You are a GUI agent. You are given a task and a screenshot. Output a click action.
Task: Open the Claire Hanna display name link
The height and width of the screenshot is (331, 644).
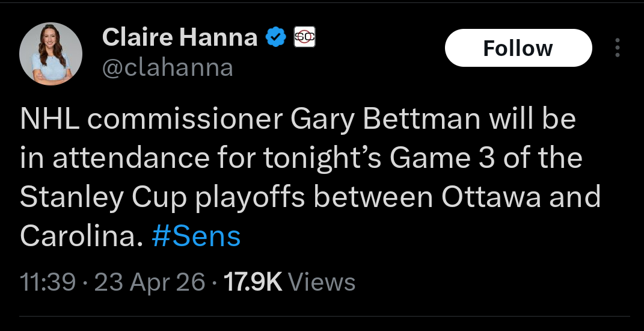[x=180, y=38]
